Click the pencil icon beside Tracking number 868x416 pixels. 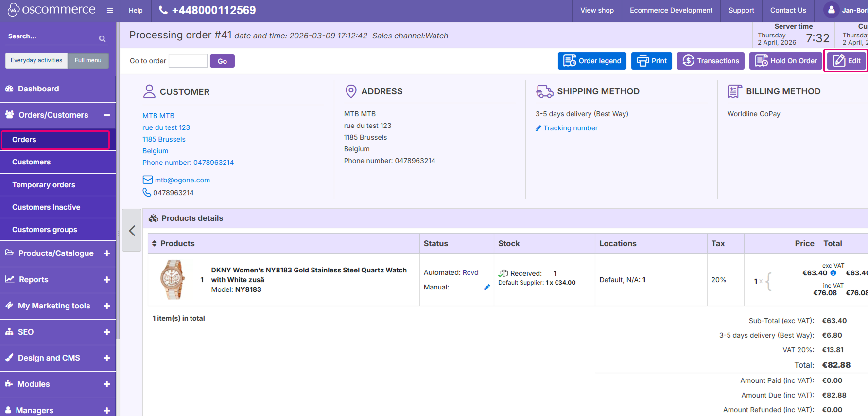click(538, 128)
